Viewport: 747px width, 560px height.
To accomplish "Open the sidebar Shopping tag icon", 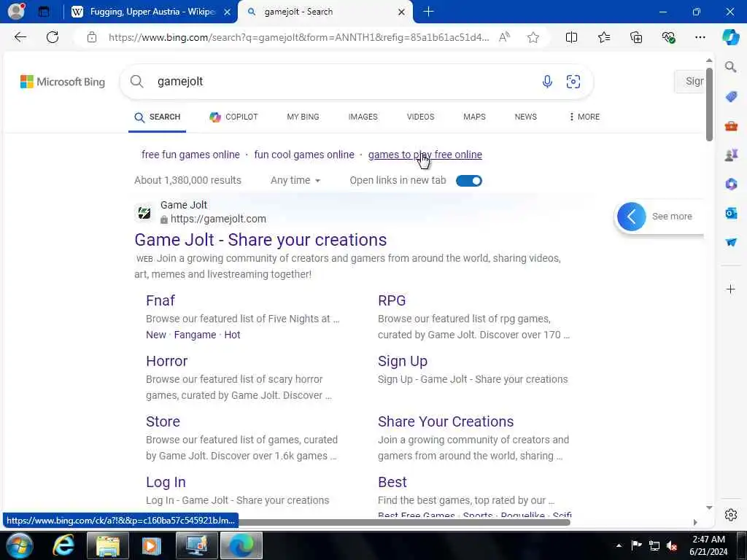I will pos(731,97).
